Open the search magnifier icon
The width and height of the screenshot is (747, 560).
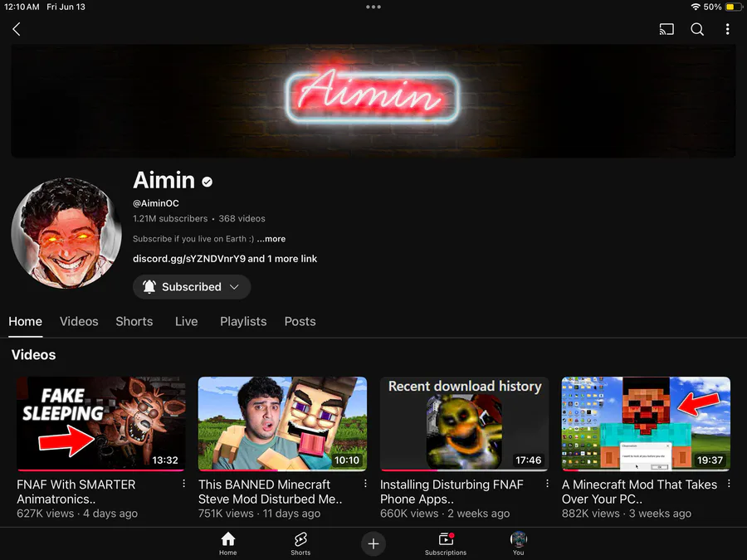pyautogui.click(x=697, y=29)
